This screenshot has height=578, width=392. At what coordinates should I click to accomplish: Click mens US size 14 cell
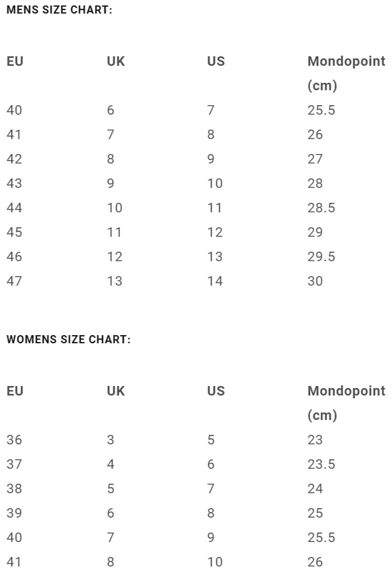coord(215,281)
